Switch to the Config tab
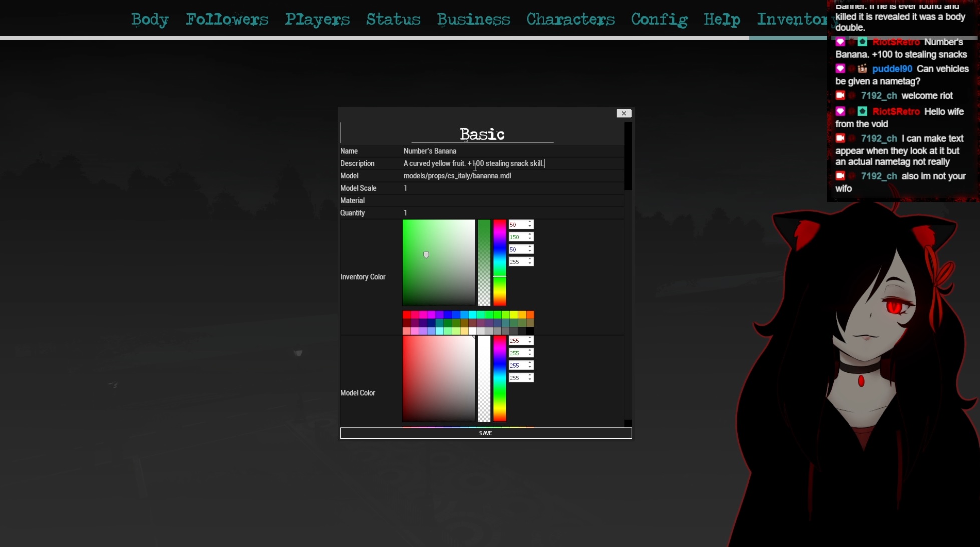This screenshot has height=547, width=980. [x=659, y=19]
